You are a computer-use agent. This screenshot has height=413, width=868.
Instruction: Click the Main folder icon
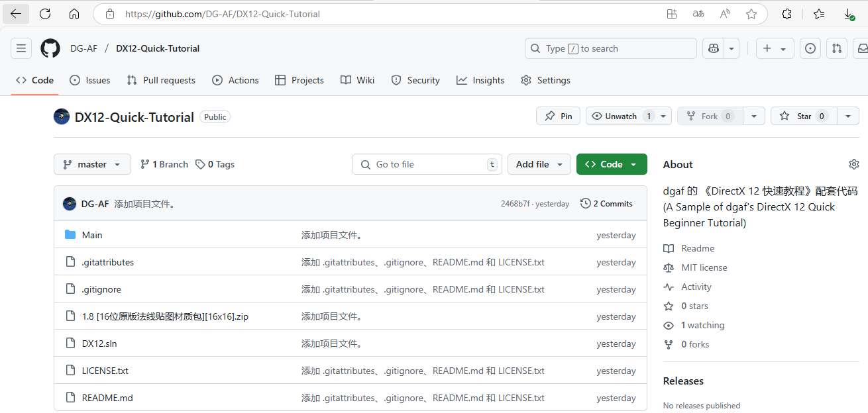(70, 235)
